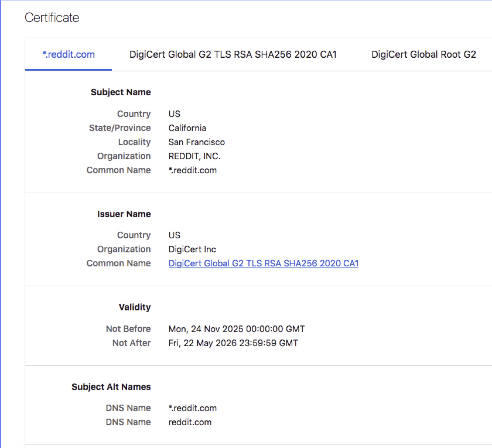The width and height of the screenshot is (492, 448).
Task: Click the DNS Name label beside reddit.com
Action: coord(128,422)
